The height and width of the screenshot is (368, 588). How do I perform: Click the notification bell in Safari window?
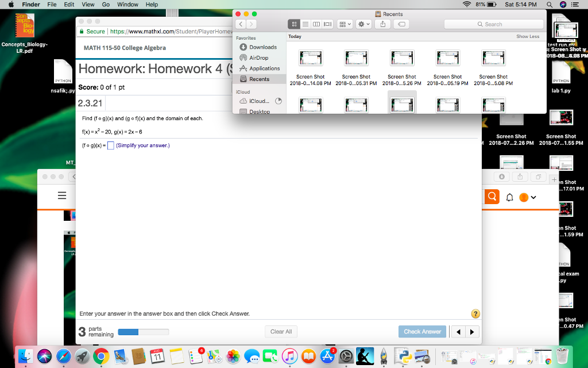509,197
